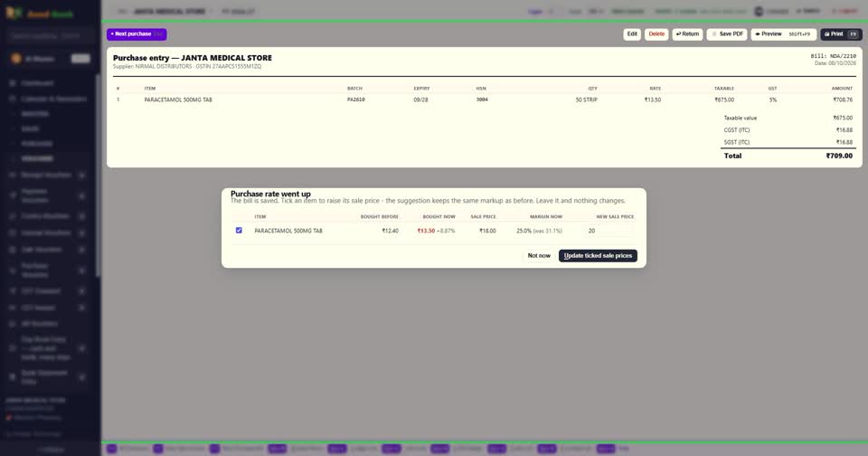Start the Next purchase entry
The height and width of the screenshot is (456, 868).
click(137, 34)
